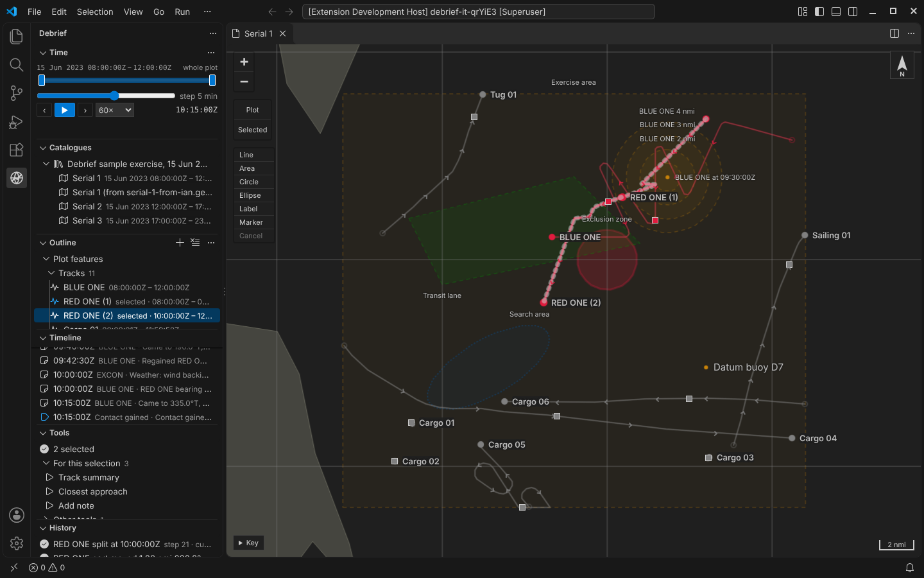Open editor more actions ellipsis
This screenshot has height=578, width=924.
coord(911,33)
